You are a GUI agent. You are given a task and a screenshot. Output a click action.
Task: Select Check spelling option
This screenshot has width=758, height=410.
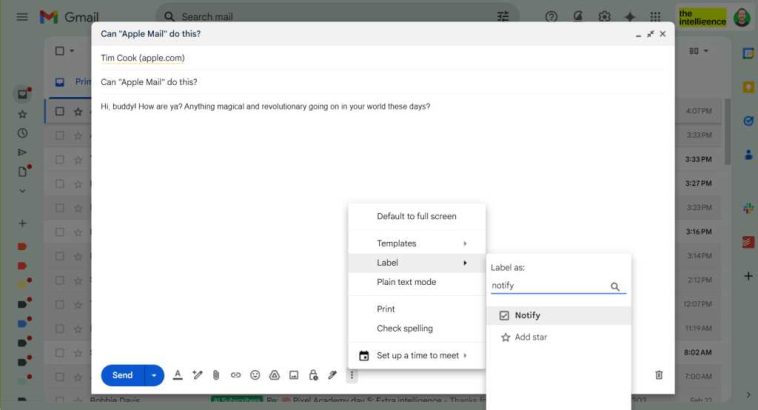[x=417, y=328]
